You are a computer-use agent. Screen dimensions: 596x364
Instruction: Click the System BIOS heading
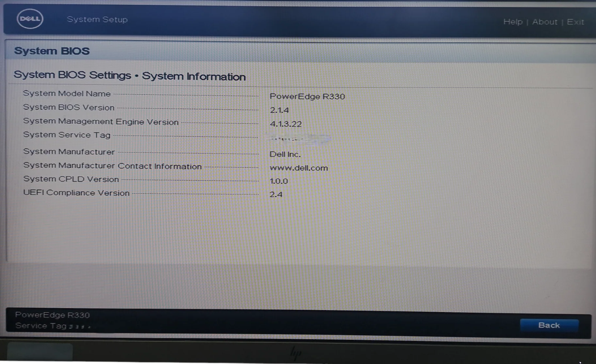click(52, 51)
